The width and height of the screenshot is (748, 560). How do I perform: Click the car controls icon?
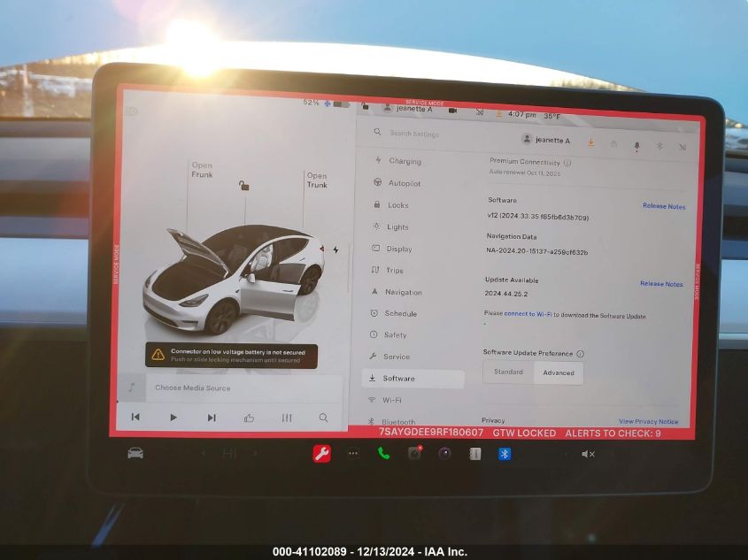pos(135,453)
